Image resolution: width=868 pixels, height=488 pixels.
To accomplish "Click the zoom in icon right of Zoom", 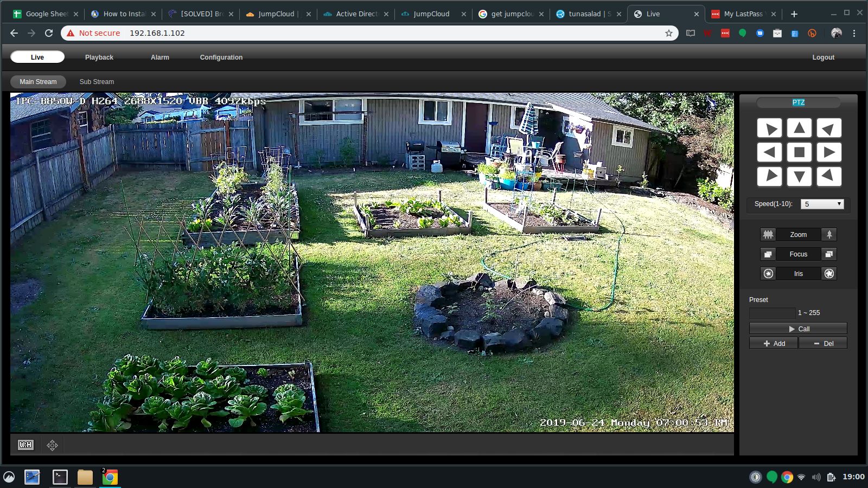I will coord(829,234).
